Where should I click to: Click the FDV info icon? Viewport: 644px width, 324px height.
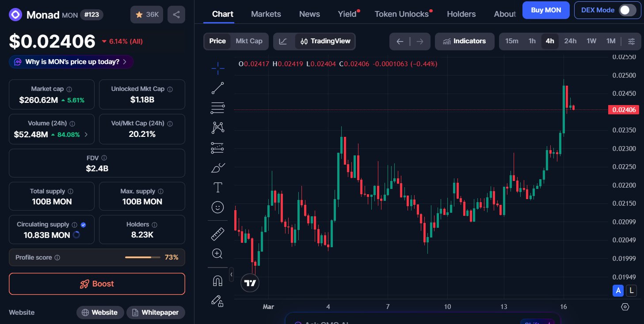[104, 158]
